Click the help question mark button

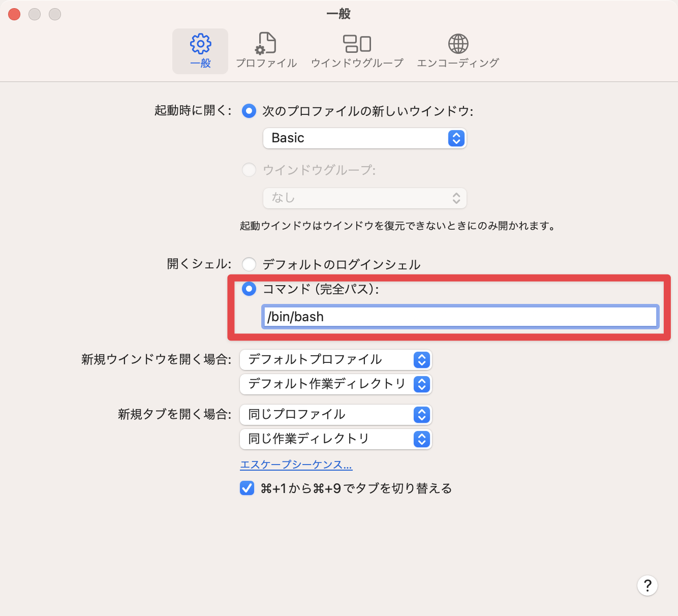click(x=647, y=586)
